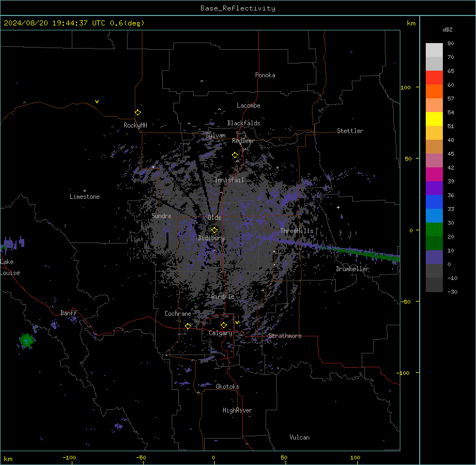The image size is (476, 465).
Task: Select the bright green swatch in dBZ legend
Action: point(434,230)
